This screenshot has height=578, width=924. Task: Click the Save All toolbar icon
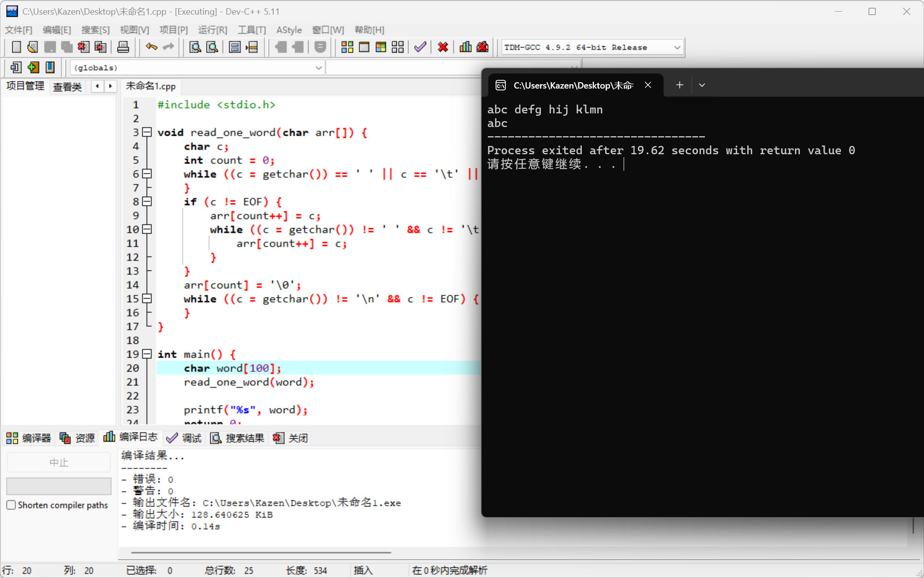click(x=66, y=47)
